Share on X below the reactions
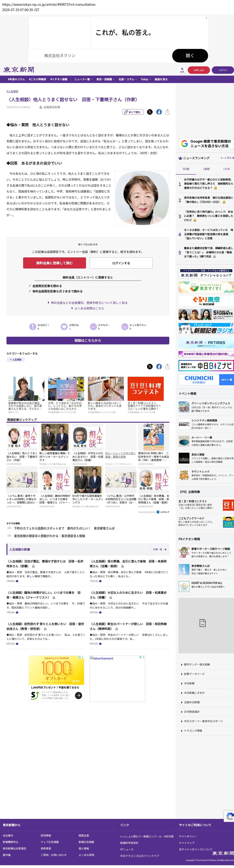Viewport: 234px width, 868px height. (150, 367)
